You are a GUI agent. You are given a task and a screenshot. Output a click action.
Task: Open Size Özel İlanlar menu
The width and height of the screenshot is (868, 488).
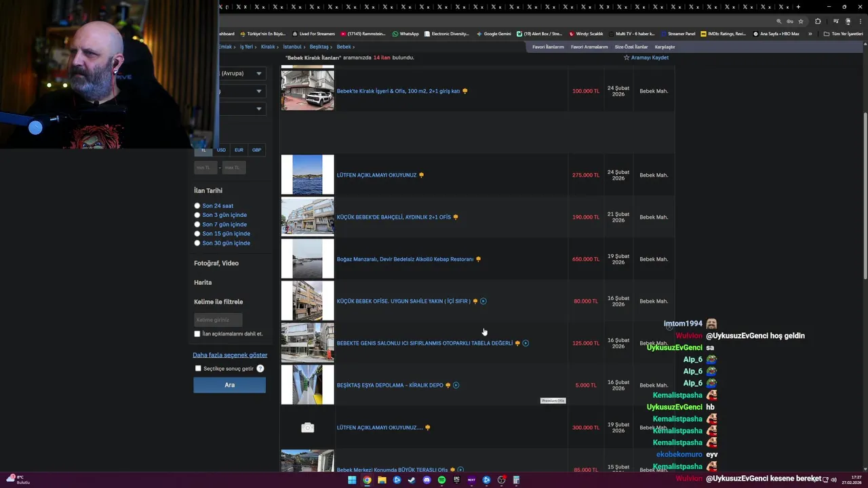tap(631, 47)
